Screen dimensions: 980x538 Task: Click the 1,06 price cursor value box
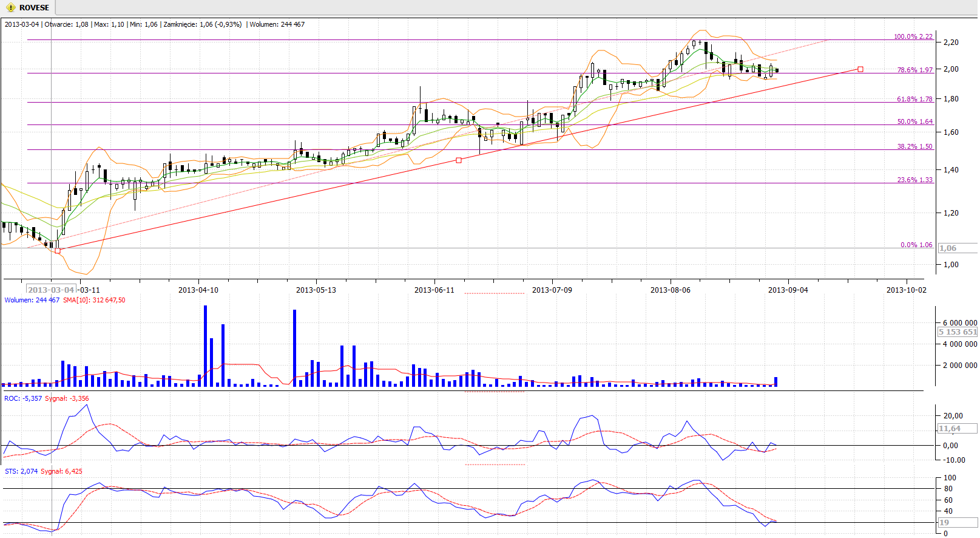click(958, 248)
